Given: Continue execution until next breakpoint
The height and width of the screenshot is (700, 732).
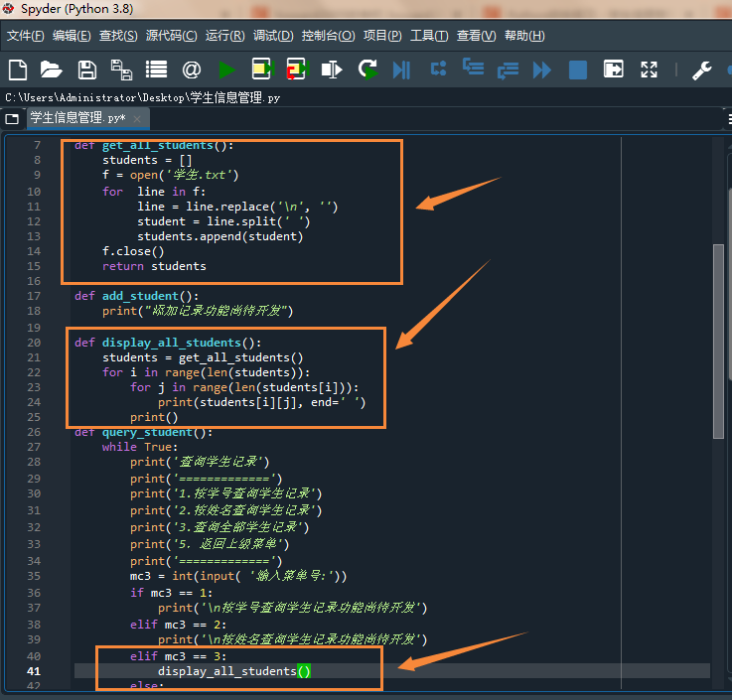Looking at the screenshot, I should pos(542,70).
